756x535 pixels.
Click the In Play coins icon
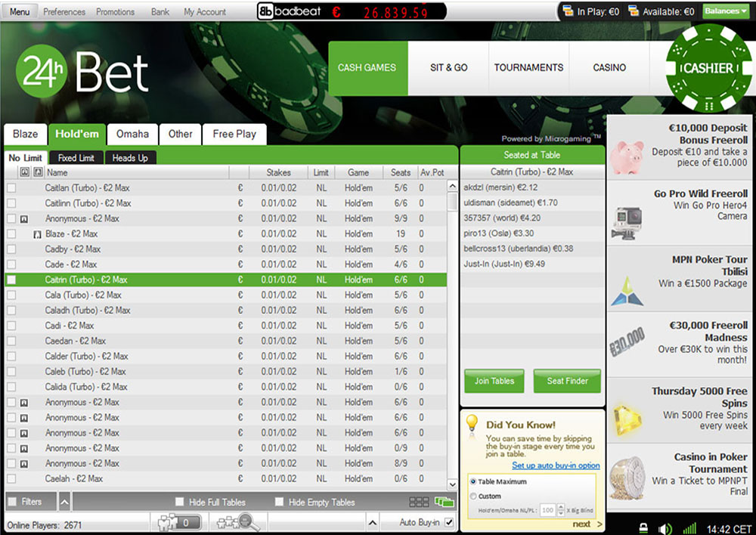tap(568, 11)
